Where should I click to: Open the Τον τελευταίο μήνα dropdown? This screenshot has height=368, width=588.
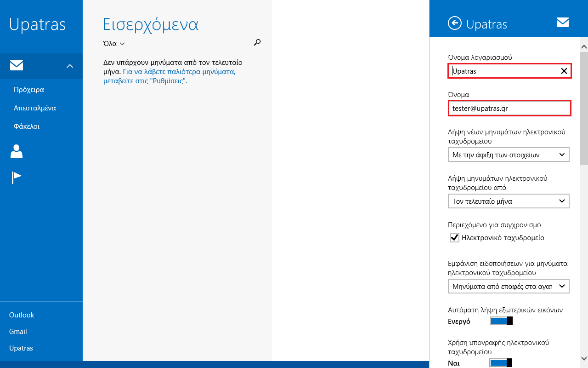[509, 201]
